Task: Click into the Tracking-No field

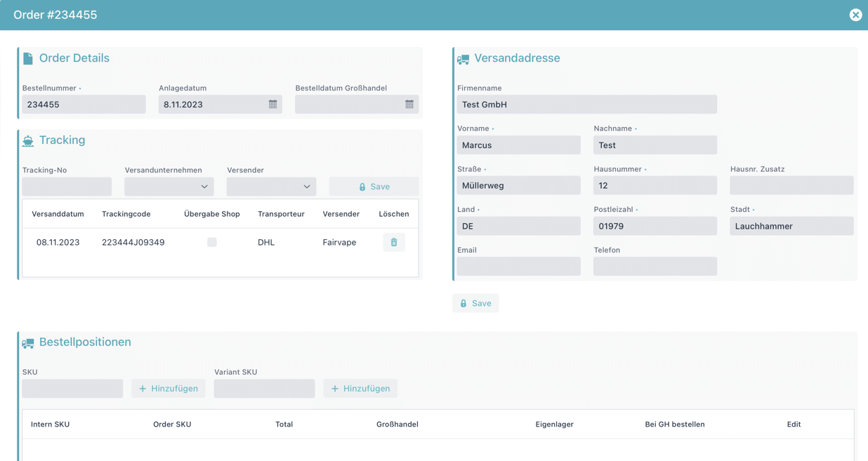Action: pyautogui.click(x=67, y=187)
